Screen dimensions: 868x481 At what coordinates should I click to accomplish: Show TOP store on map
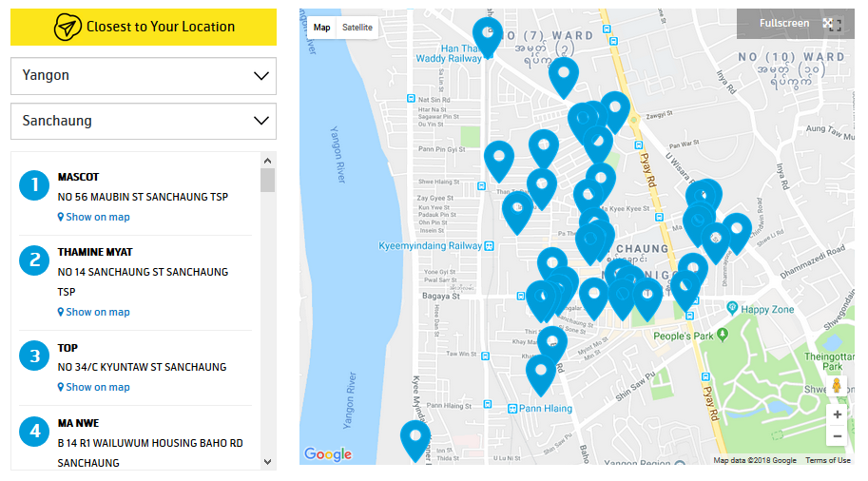coord(93,388)
